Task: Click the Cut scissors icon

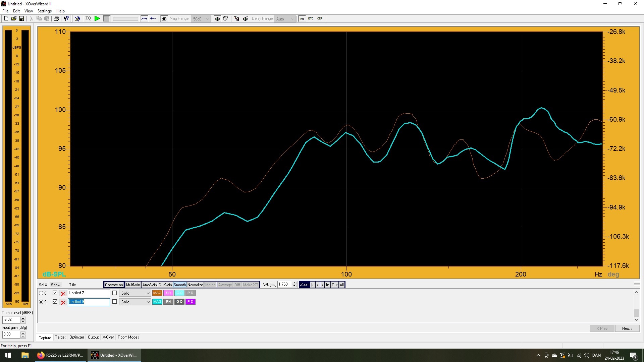Action: pyautogui.click(x=31, y=19)
